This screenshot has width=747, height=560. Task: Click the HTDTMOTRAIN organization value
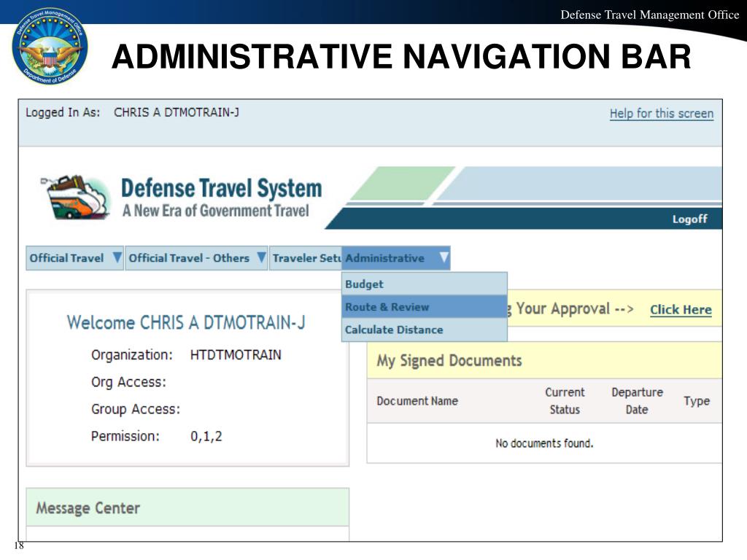pos(236,355)
